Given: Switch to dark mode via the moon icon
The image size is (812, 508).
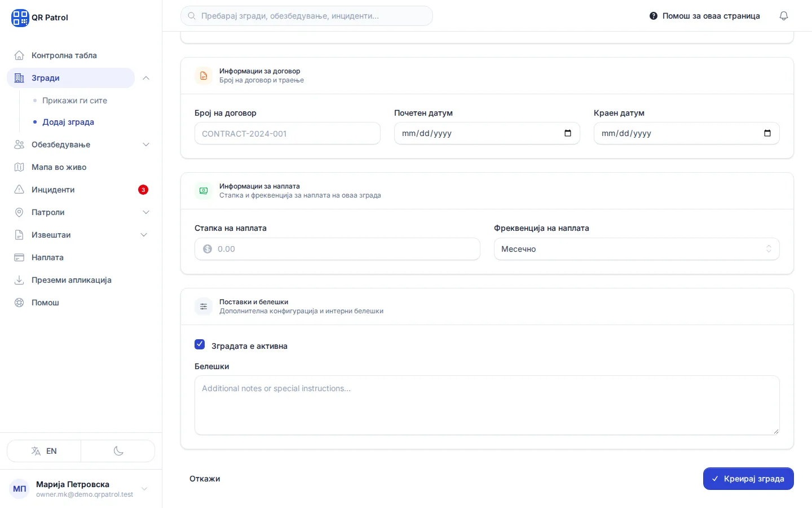Looking at the screenshot, I should [x=118, y=451].
